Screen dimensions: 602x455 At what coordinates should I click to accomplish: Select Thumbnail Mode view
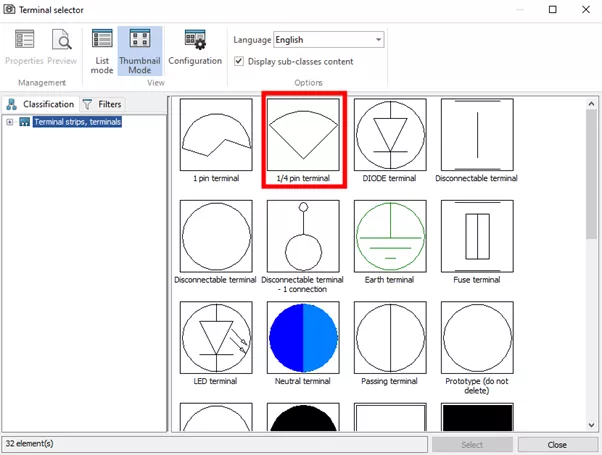click(140, 49)
